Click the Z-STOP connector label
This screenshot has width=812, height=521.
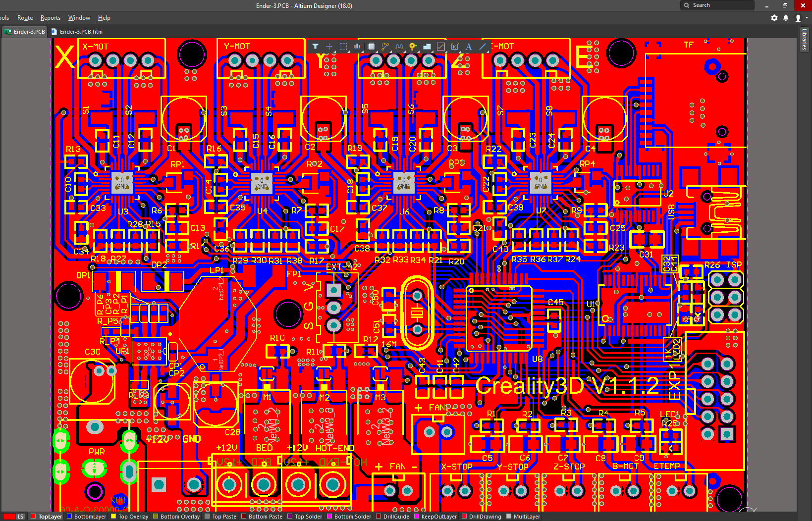pos(569,467)
